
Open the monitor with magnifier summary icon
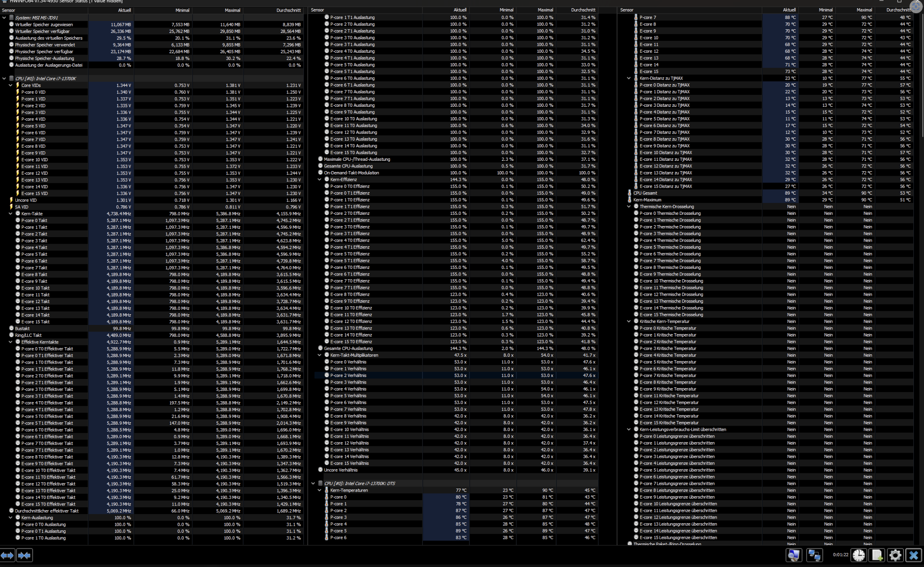click(x=793, y=555)
